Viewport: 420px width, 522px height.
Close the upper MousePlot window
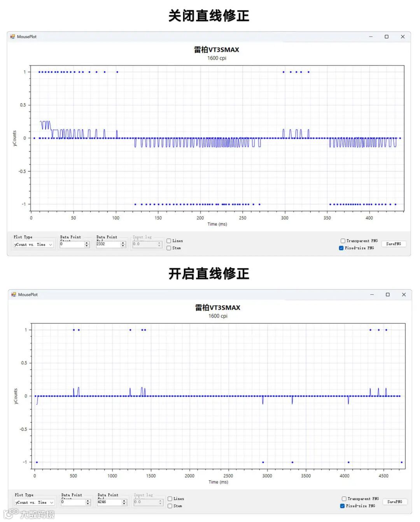coord(402,37)
